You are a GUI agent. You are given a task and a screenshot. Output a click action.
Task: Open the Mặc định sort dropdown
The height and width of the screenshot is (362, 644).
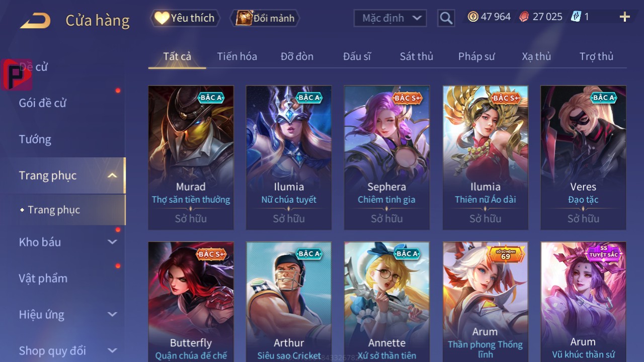point(390,18)
